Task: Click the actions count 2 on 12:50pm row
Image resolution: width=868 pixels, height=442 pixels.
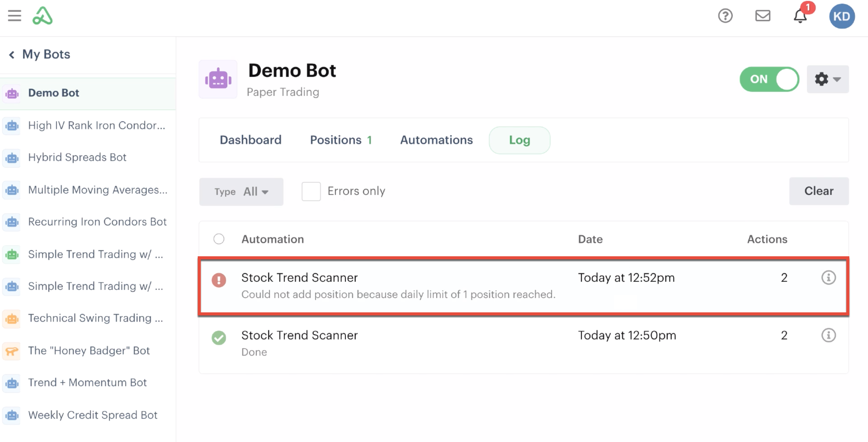Action: point(784,336)
